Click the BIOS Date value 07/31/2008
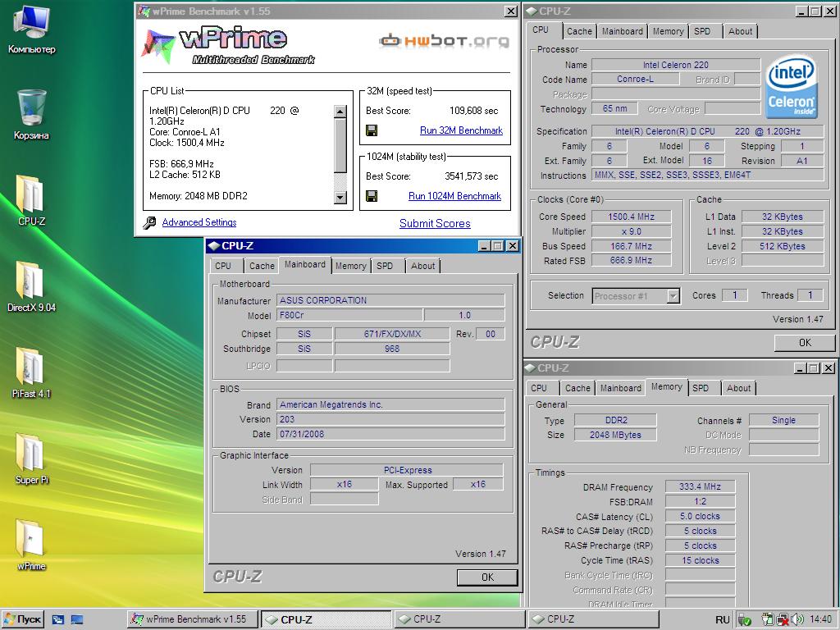840x630 pixels. tap(390, 434)
